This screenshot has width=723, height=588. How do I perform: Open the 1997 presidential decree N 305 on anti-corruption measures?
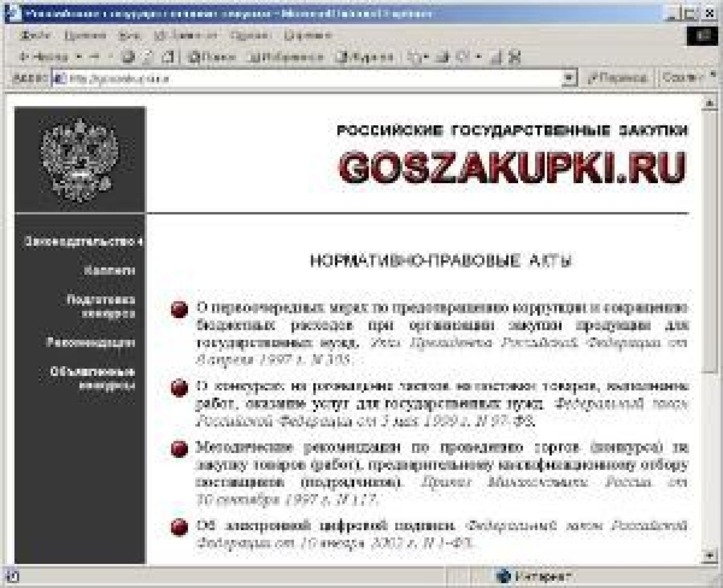tap(442, 334)
